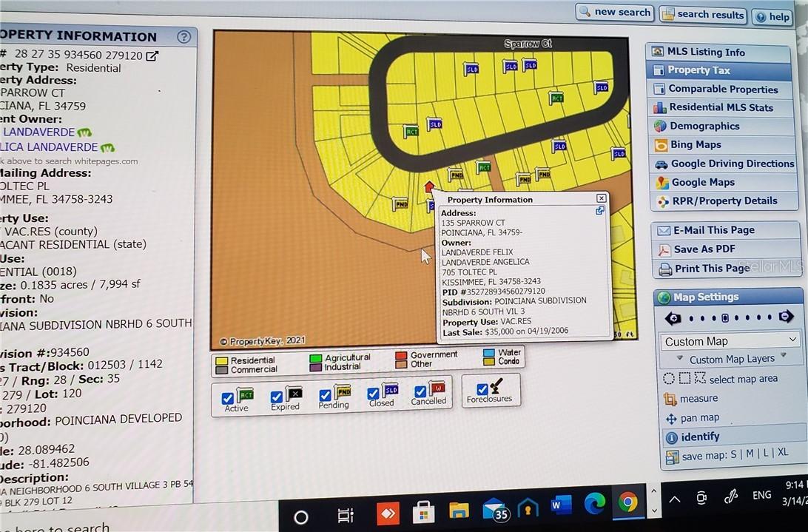Uncheck the Foreclosures checkbox
The image size is (808, 532).
[482, 389]
